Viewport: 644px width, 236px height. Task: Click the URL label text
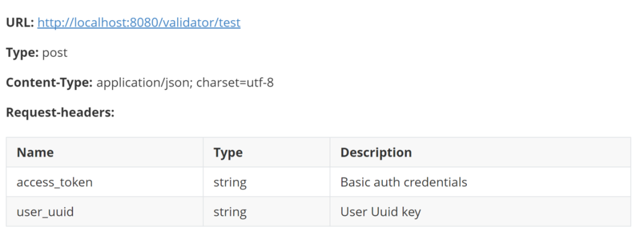[x=20, y=23]
